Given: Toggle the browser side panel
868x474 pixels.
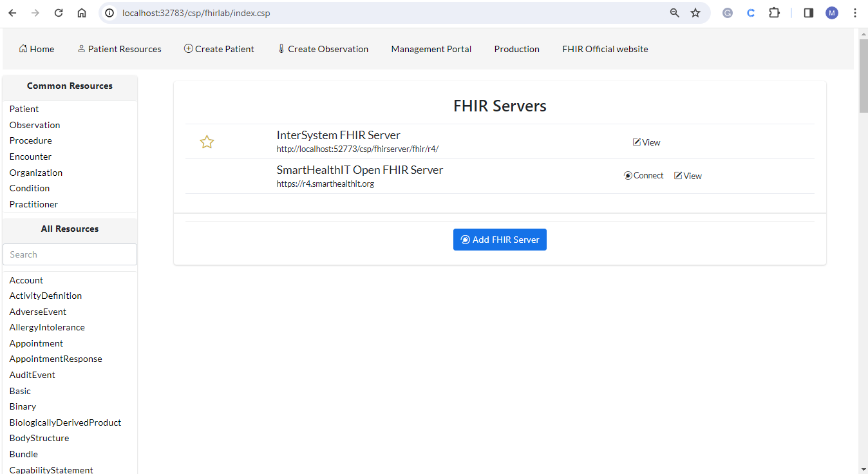Looking at the screenshot, I should (x=809, y=13).
